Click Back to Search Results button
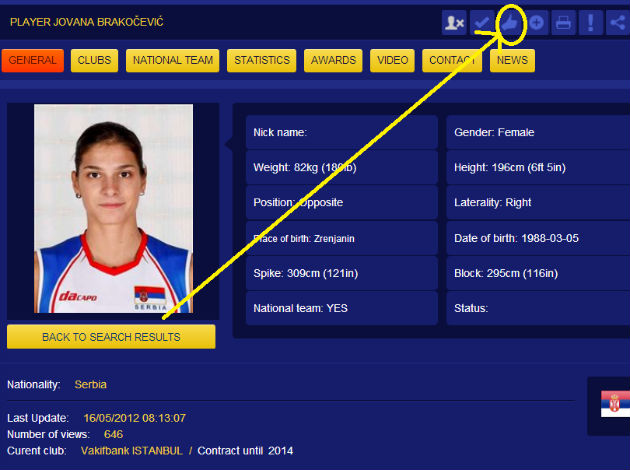This screenshot has width=630, height=470. pos(111,337)
